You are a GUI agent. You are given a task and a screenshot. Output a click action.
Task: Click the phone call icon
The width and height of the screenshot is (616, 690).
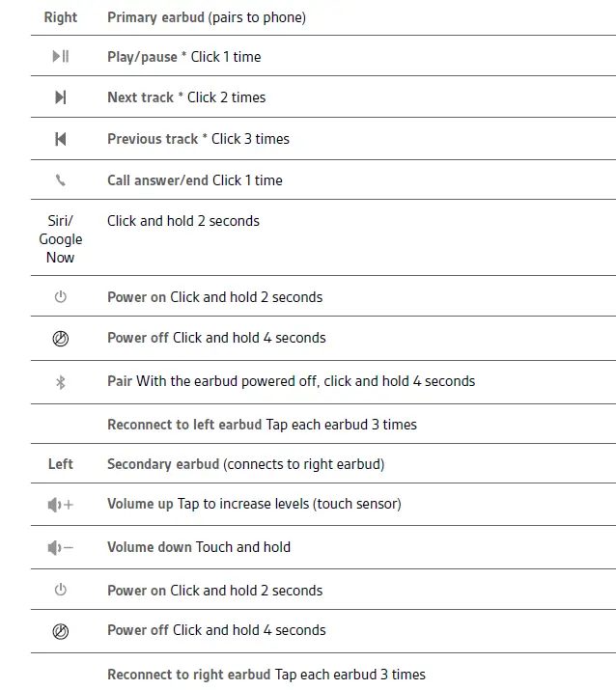coord(60,180)
